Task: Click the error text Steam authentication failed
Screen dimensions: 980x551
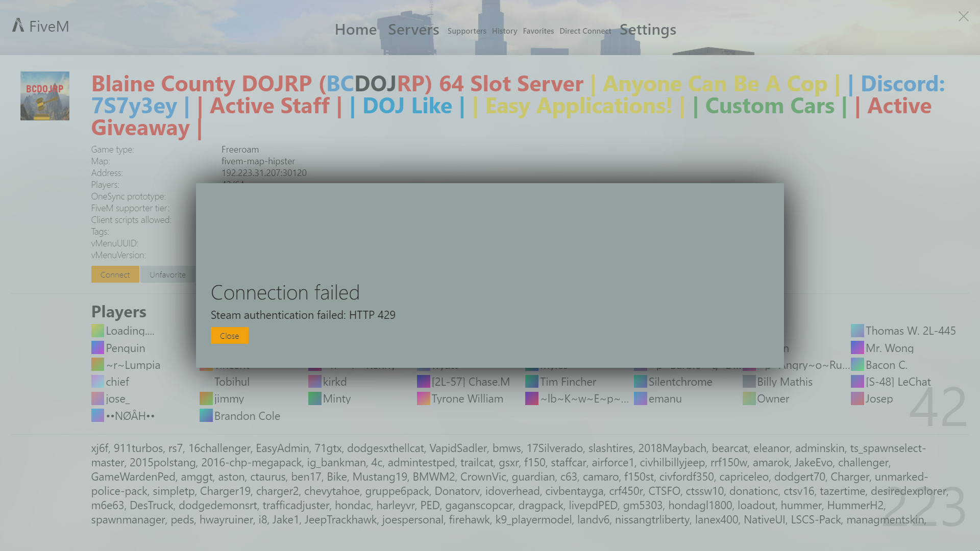Action: point(303,315)
